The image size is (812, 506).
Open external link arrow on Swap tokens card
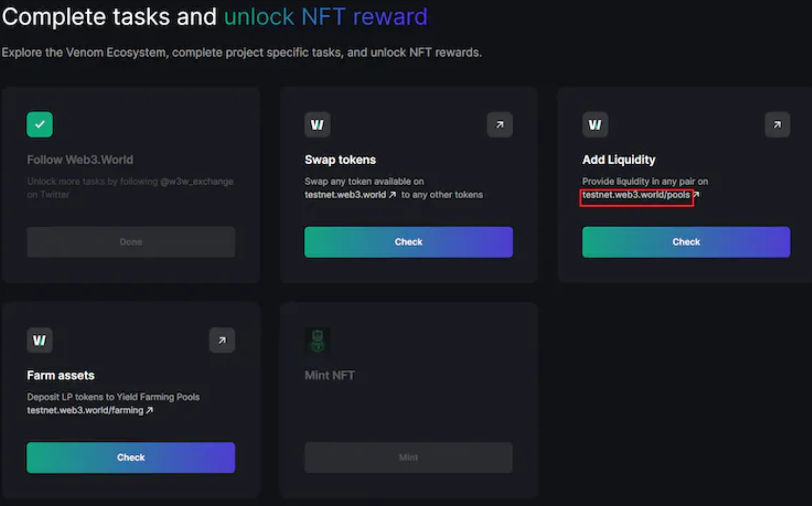click(500, 125)
